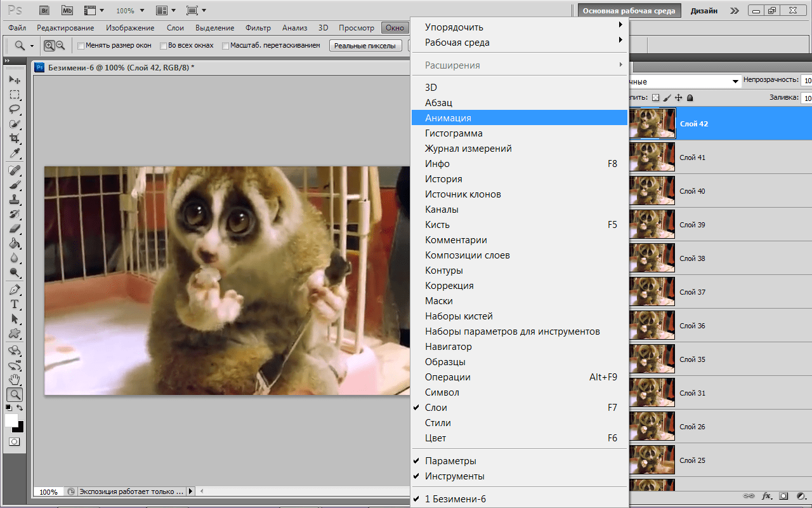Switch to 'Основная рабочая среда' workspace

(631, 11)
